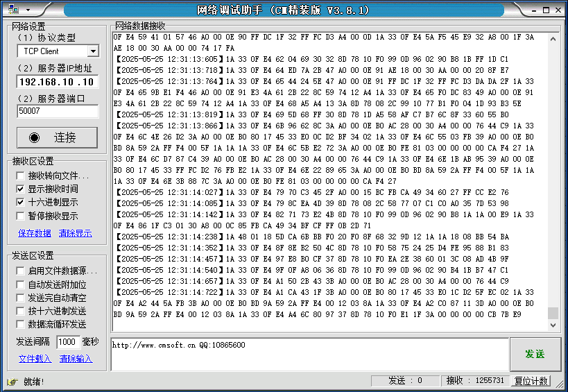Click timestamp 2025-05-25 12:31:13:866 row
568x392 pixels.
click(325, 126)
